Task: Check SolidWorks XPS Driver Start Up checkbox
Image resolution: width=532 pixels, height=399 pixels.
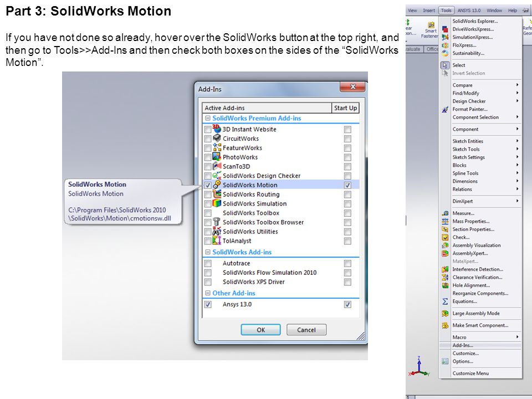Action: coord(347,282)
